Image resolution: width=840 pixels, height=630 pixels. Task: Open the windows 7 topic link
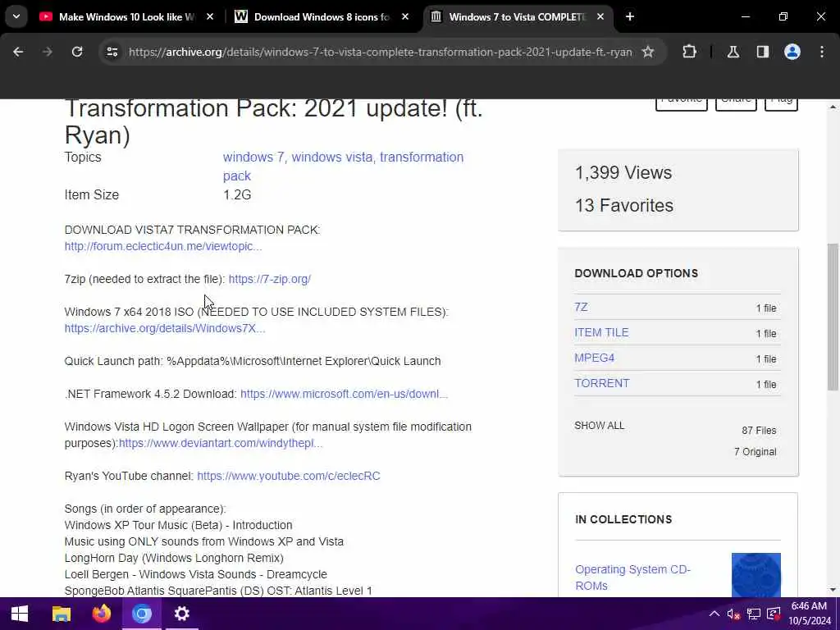(x=254, y=157)
